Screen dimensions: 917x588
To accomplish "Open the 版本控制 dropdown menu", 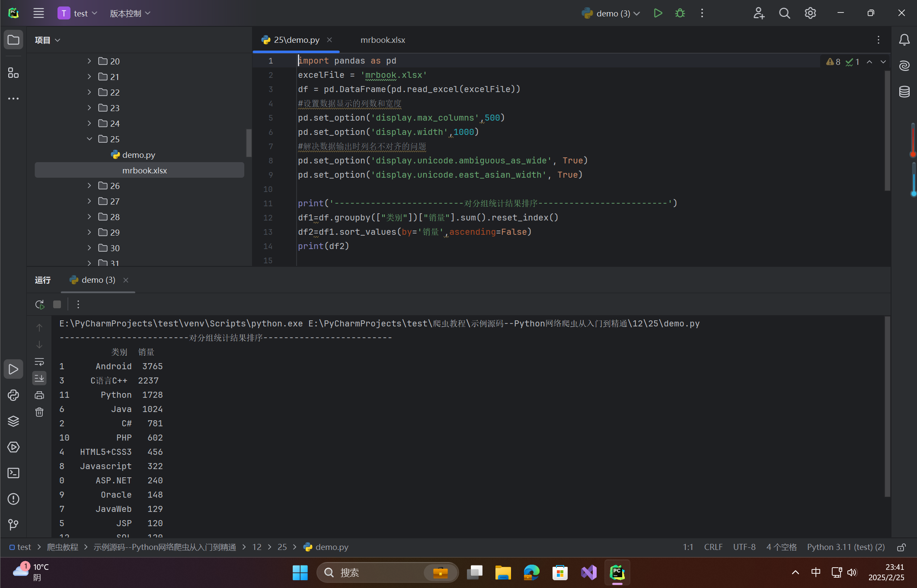I will tap(130, 13).
